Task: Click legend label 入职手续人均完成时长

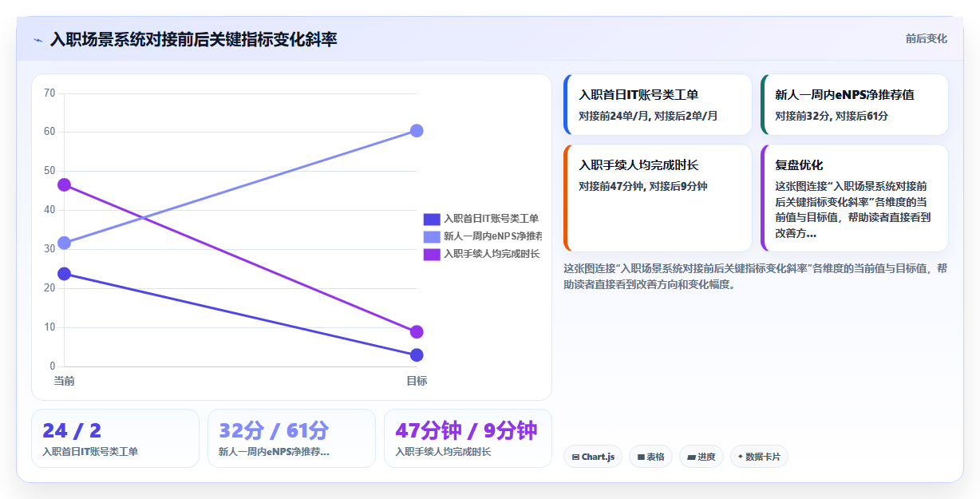Action: coord(491,254)
